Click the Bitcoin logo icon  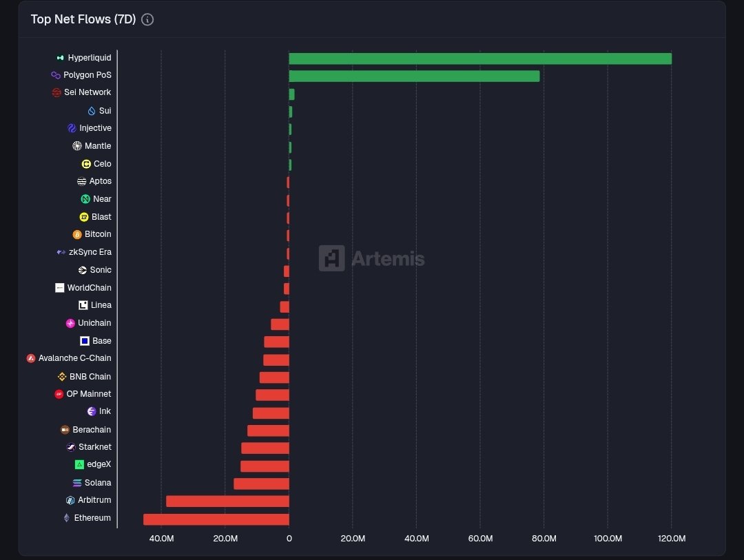(77, 234)
